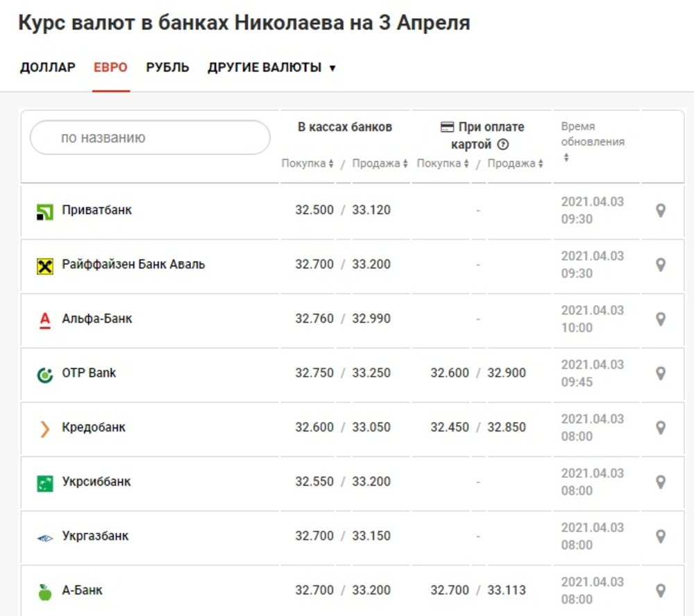The image size is (694, 616).
Task: Click Альфа-Банк sell rate 32.990
Action: coord(371,318)
